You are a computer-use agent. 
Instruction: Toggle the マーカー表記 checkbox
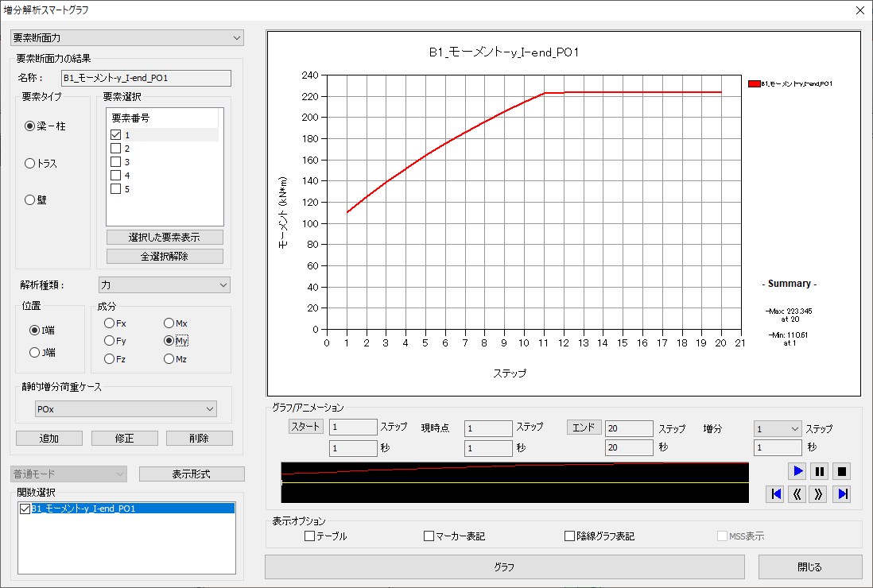click(x=429, y=536)
